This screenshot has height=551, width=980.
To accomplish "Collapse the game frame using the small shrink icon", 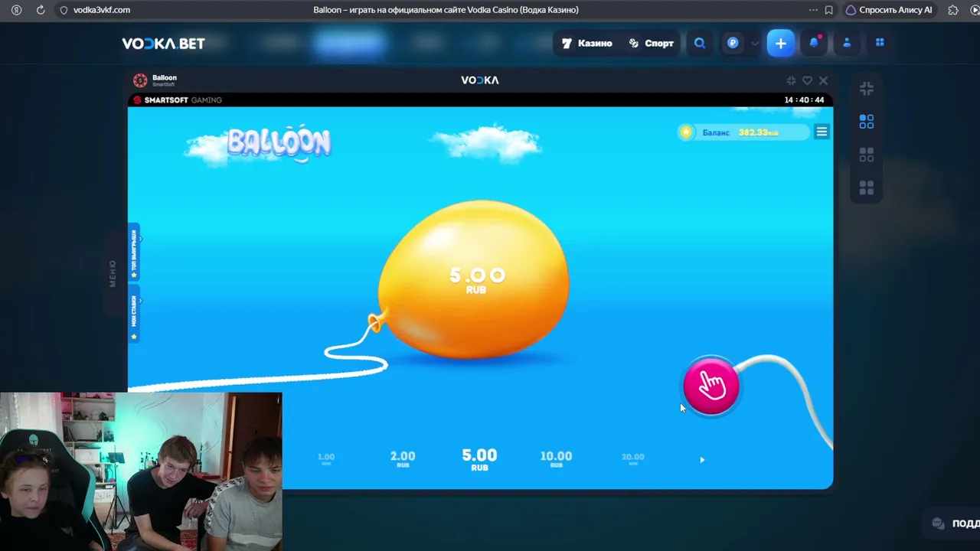I will (791, 80).
